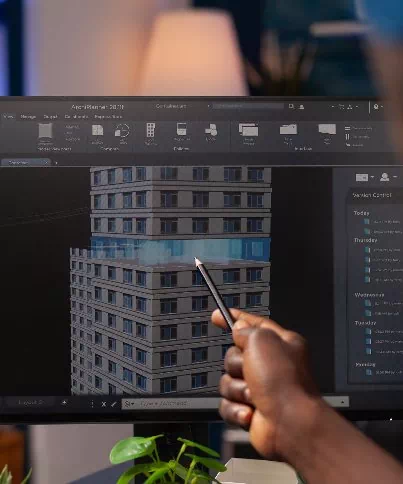Select the Layout tab at the bottom
This screenshot has height=484, width=403.
point(31,403)
